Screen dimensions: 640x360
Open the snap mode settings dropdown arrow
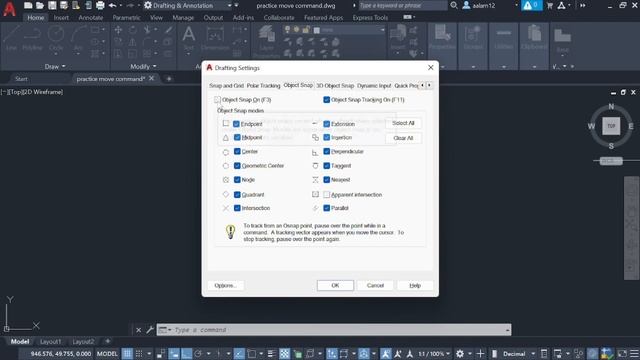(x=149, y=353)
